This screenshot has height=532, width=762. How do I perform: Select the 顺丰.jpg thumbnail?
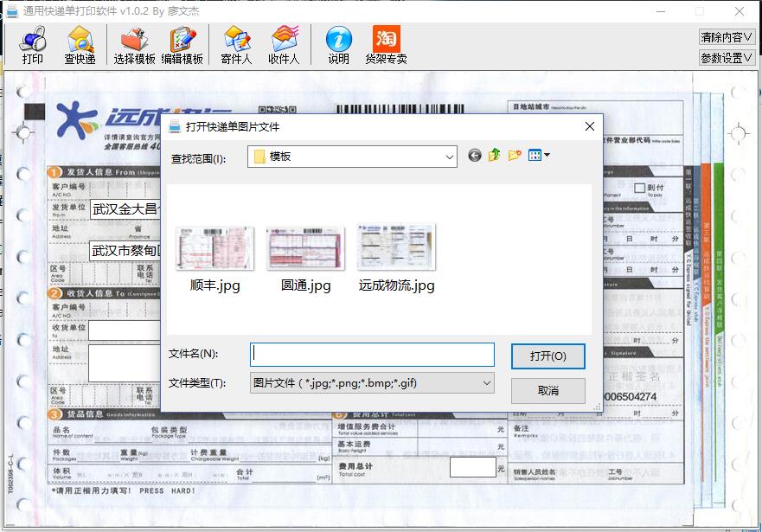tap(215, 248)
